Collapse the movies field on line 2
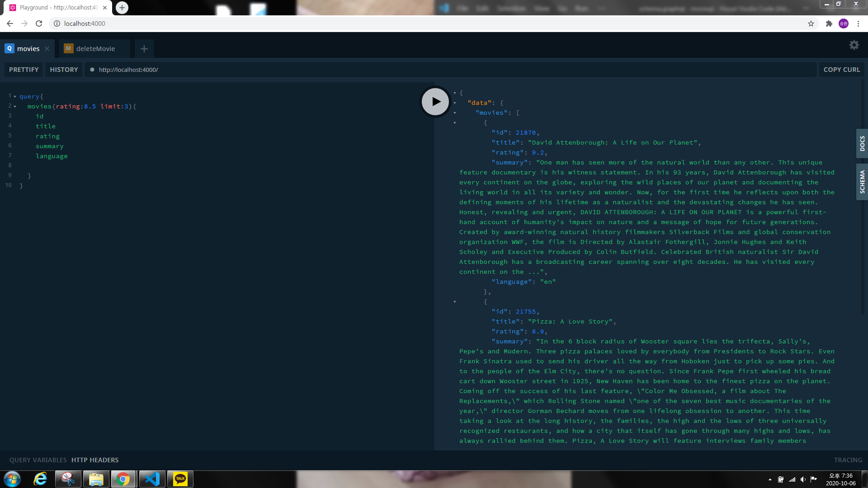The image size is (868, 488). pyautogui.click(x=15, y=107)
